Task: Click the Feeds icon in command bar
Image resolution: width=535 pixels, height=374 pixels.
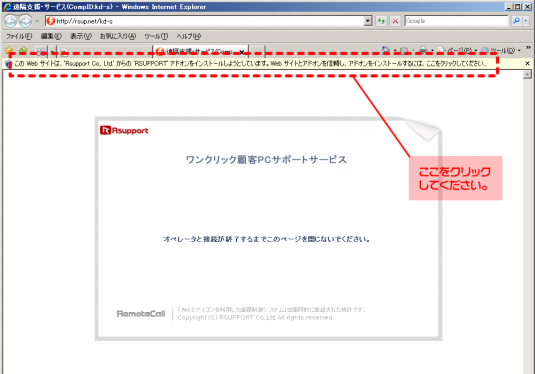Action: [x=404, y=51]
